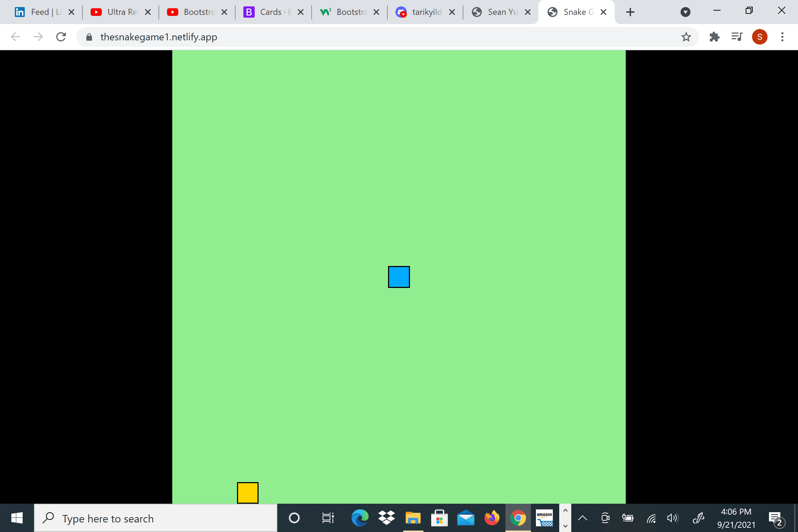Open the browser extensions puzzle icon
The width and height of the screenshot is (798, 532).
pos(714,36)
